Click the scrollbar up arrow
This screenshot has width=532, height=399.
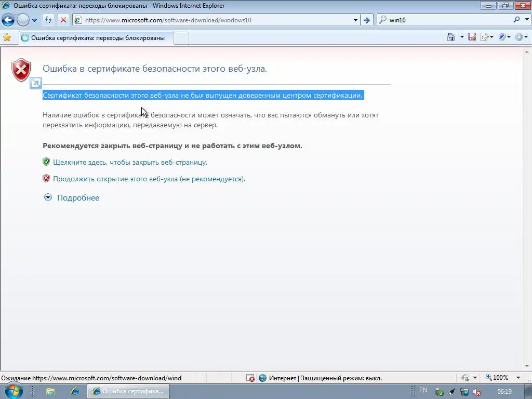(527, 52)
